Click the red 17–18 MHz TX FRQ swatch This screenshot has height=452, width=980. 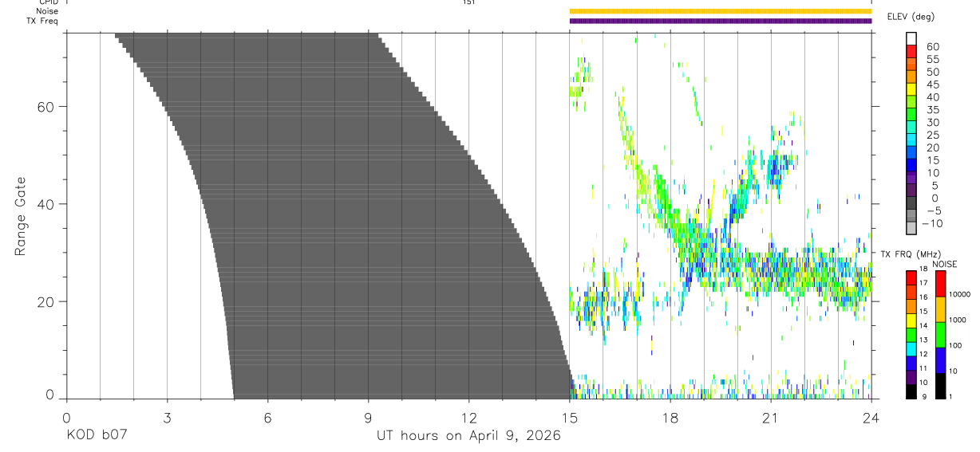(911, 278)
